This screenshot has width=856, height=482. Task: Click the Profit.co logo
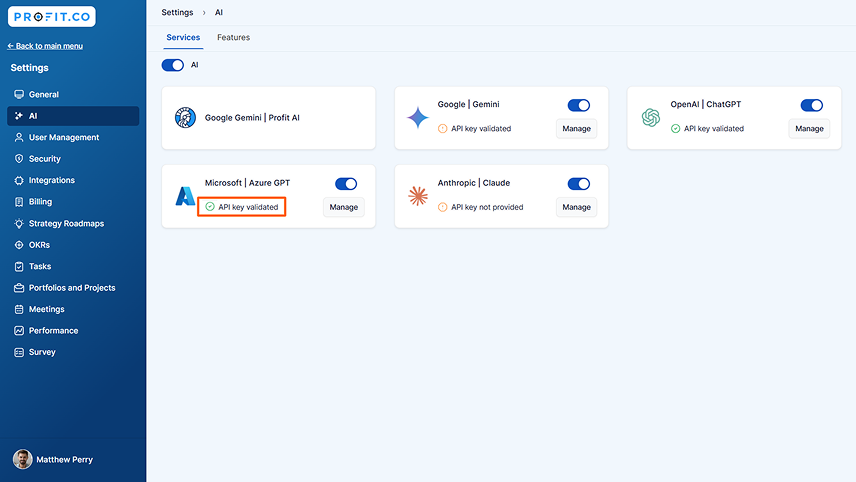click(52, 17)
